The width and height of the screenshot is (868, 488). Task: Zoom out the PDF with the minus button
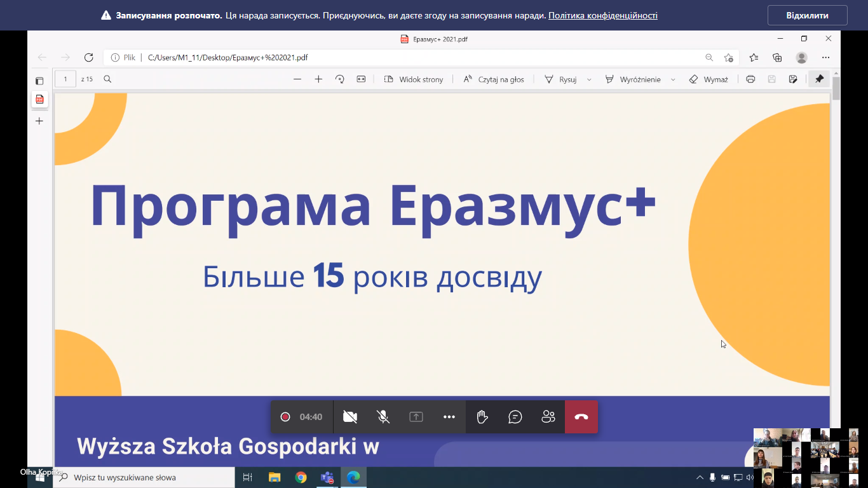297,79
